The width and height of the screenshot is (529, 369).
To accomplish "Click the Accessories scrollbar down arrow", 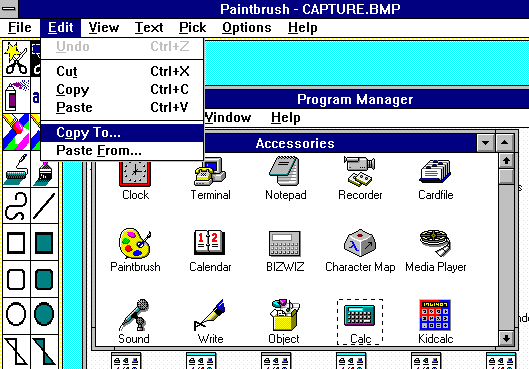I will tap(506, 338).
